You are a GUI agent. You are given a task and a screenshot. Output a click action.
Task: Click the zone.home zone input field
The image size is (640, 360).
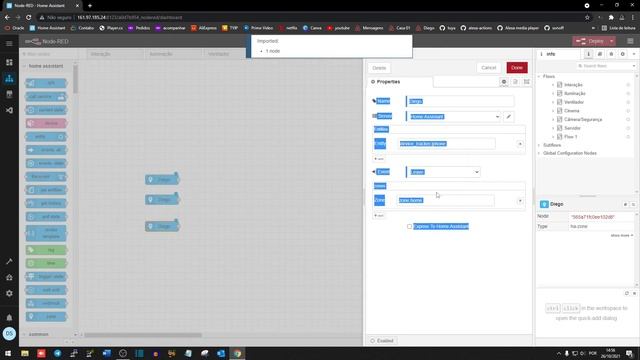[446, 200]
